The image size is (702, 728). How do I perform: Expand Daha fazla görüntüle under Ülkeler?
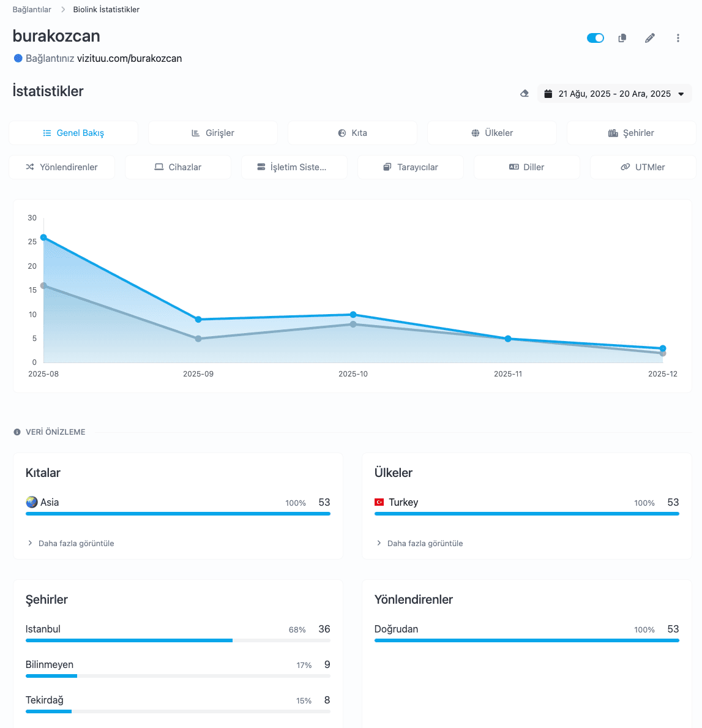point(419,543)
